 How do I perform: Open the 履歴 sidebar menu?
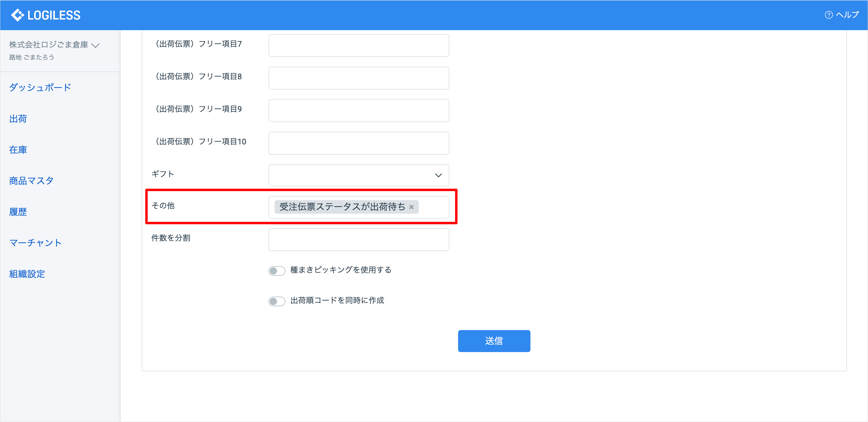coord(18,212)
